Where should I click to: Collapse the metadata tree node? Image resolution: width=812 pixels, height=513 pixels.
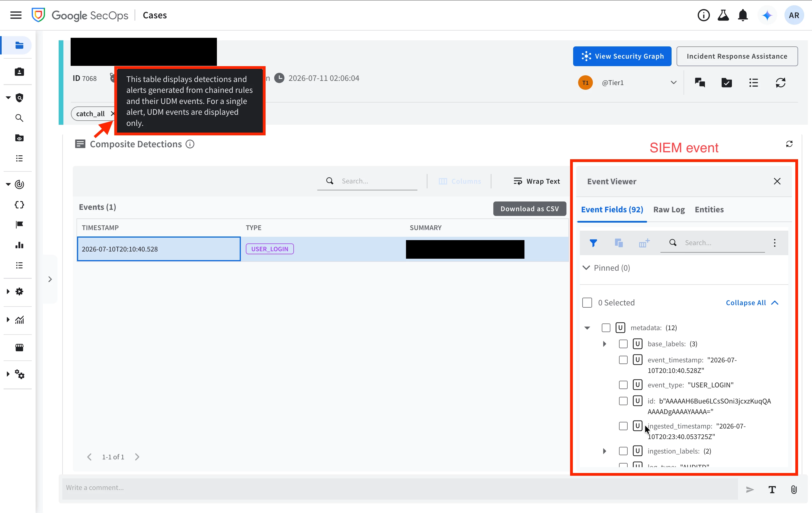coord(587,328)
